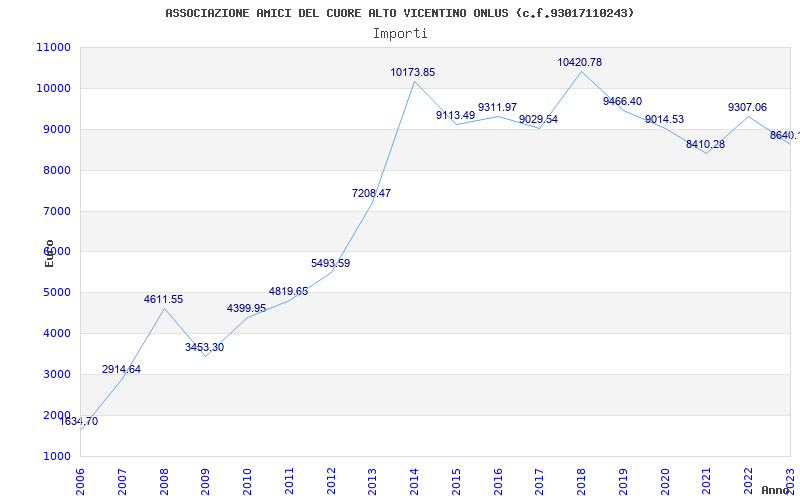The height and width of the screenshot is (500, 800).
Task: Click the 3453.30 value label
Action: click(205, 347)
